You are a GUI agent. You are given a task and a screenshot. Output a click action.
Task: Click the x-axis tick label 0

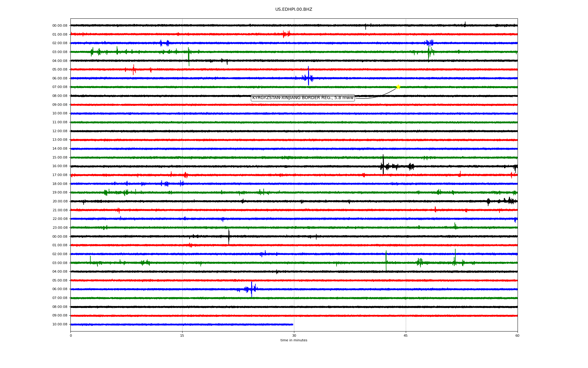coord(71,335)
